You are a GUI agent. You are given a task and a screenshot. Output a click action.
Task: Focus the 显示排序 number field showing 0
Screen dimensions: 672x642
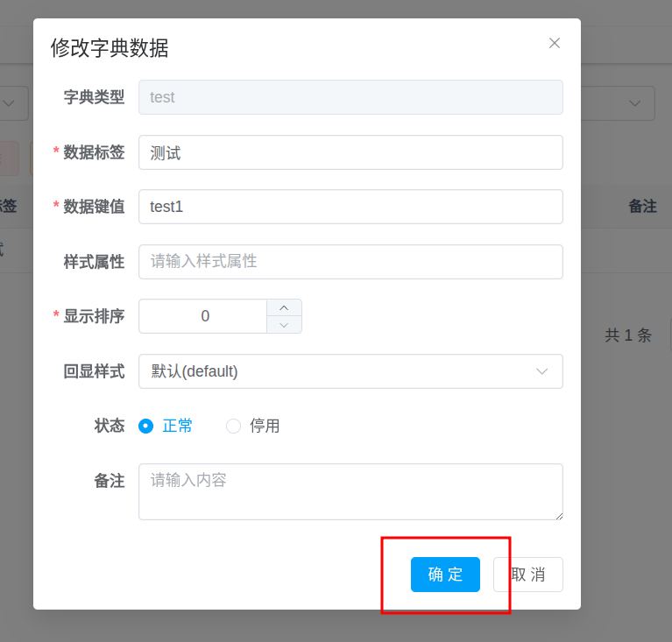pyautogui.click(x=204, y=316)
